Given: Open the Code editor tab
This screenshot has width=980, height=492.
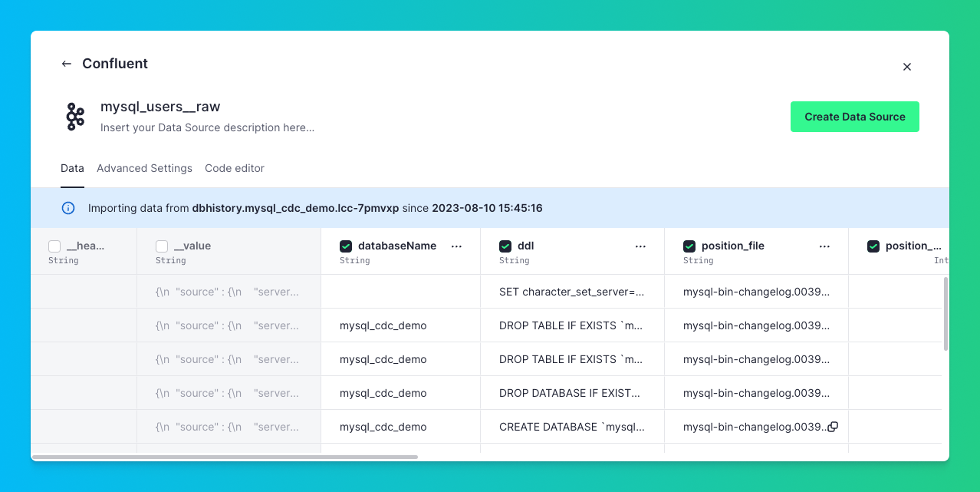Looking at the screenshot, I should (x=235, y=168).
